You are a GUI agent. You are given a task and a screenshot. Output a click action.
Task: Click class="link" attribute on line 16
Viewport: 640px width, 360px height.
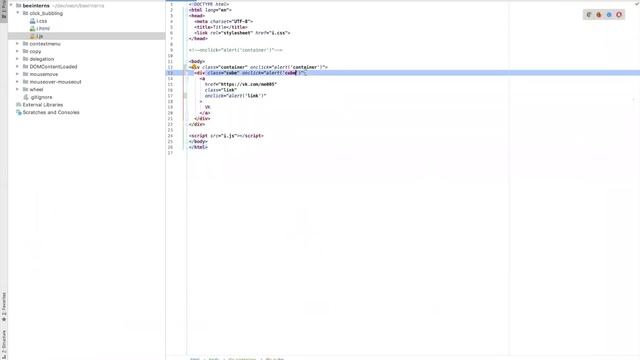point(221,90)
